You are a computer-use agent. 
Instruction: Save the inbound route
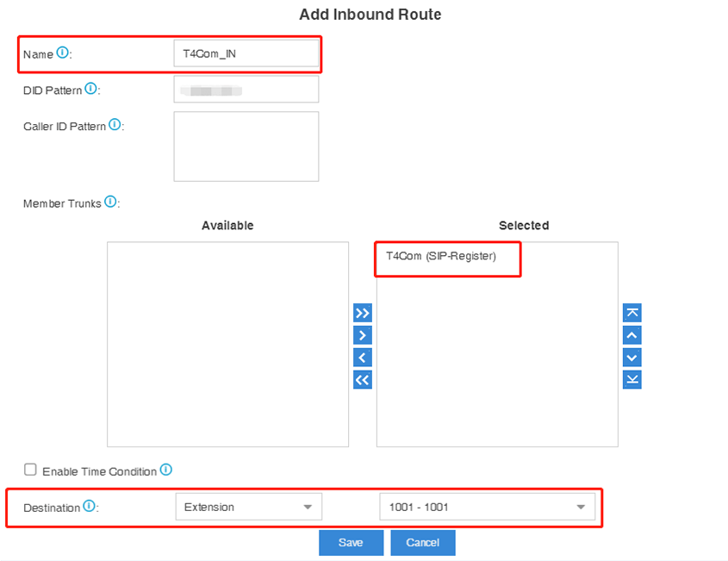click(351, 542)
